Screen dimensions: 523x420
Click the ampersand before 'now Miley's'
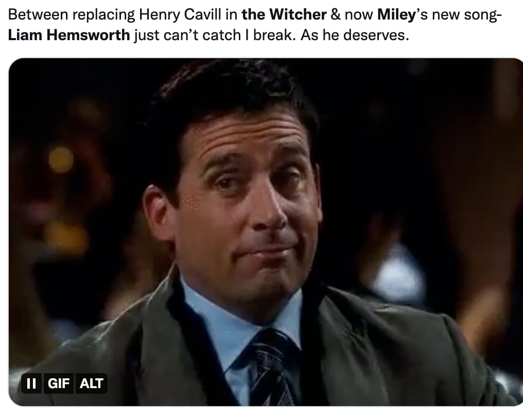336,15
